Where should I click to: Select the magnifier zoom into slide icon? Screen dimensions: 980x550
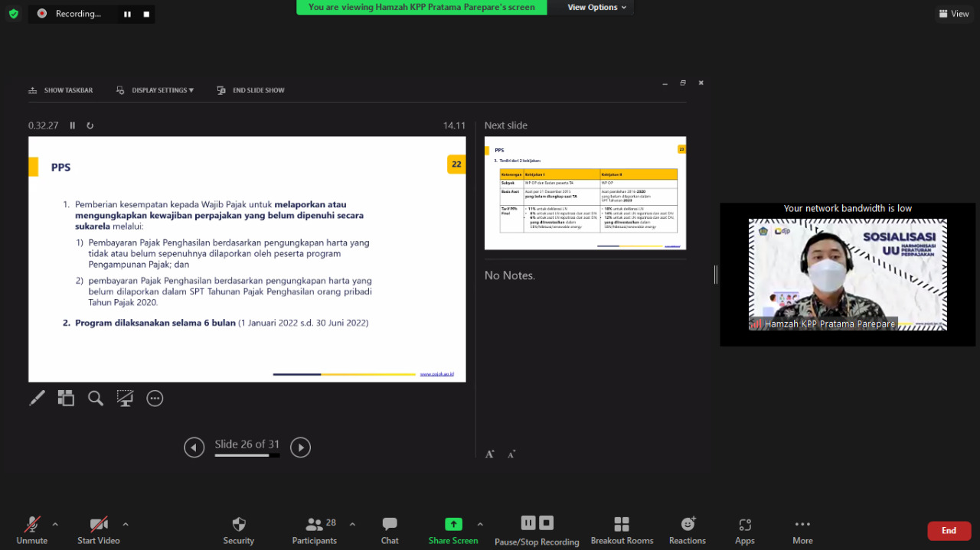pyautogui.click(x=96, y=399)
